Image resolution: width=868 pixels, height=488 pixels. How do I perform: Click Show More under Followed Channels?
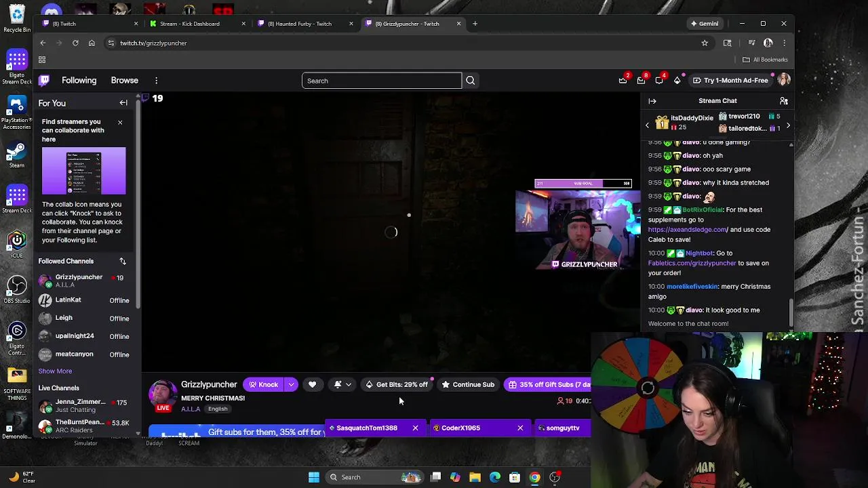[x=55, y=371]
